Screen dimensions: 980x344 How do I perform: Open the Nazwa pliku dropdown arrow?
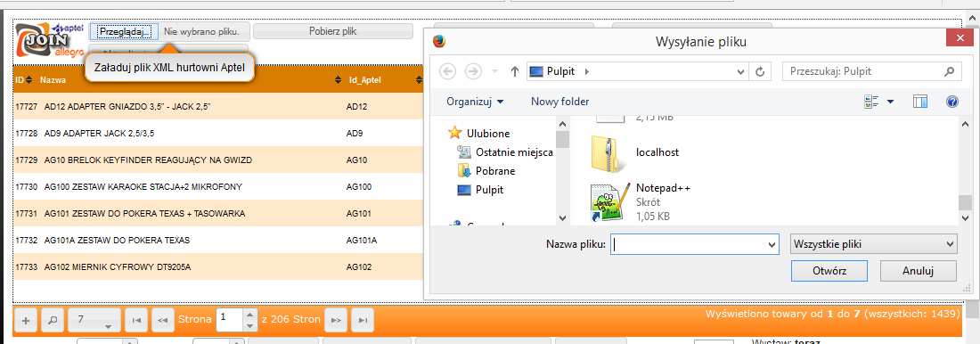click(x=772, y=244)
